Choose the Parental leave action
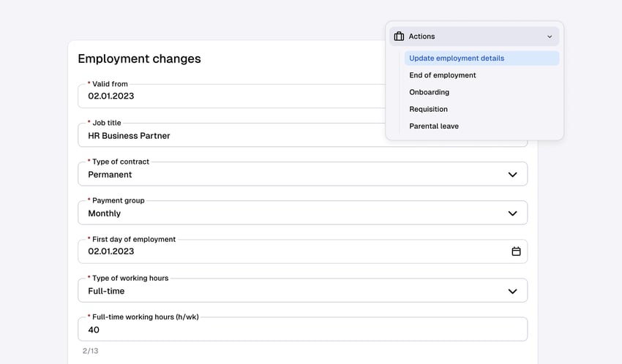Viewport: 622px width, 364px height. tap(434, 126)
